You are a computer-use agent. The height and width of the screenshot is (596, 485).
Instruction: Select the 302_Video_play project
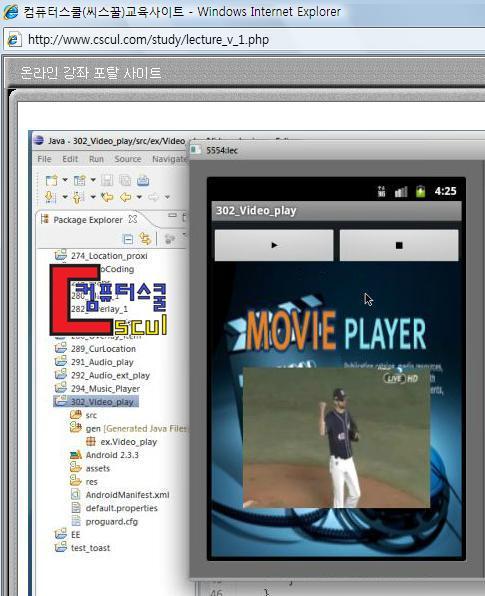[x=102, y=402]
